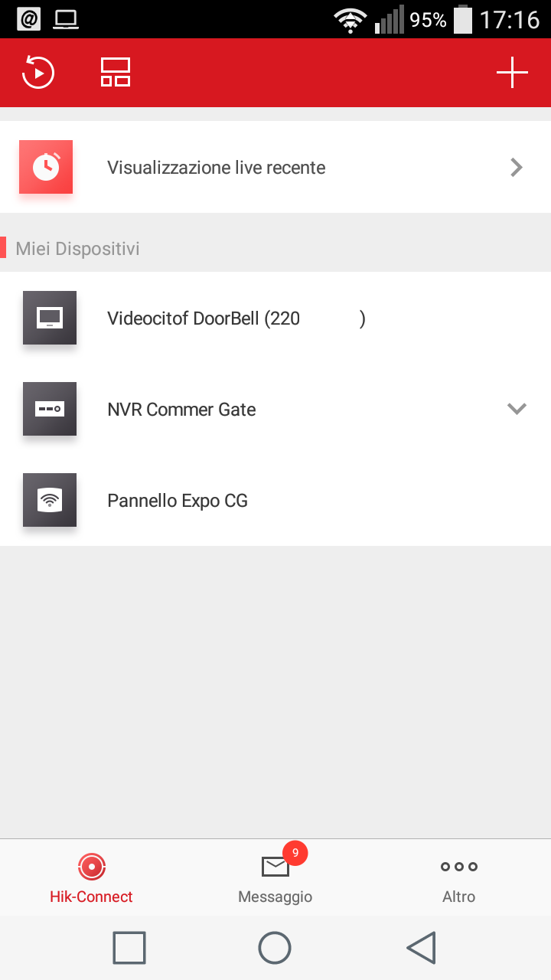This screenshot has width=551, height=980.
Task: Tap the NVR Commer Gate recorder icon
Action: [x=50, y=409]
